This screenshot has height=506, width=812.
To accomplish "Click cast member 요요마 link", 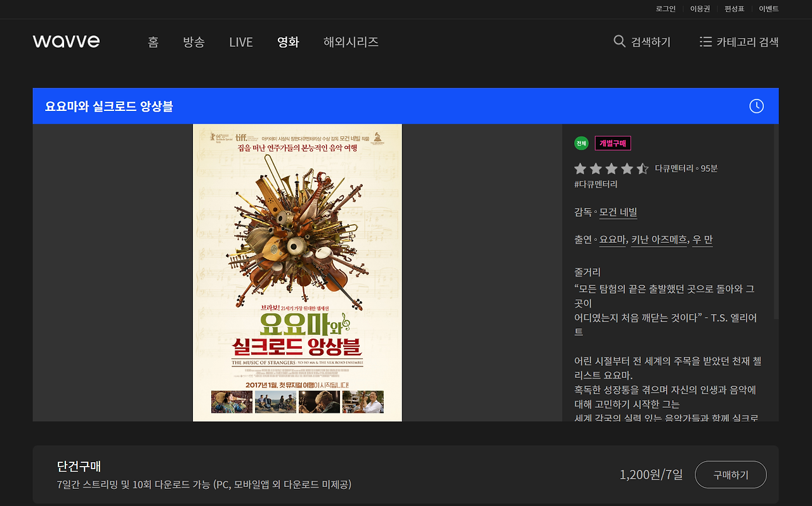I will pos(612,239).
